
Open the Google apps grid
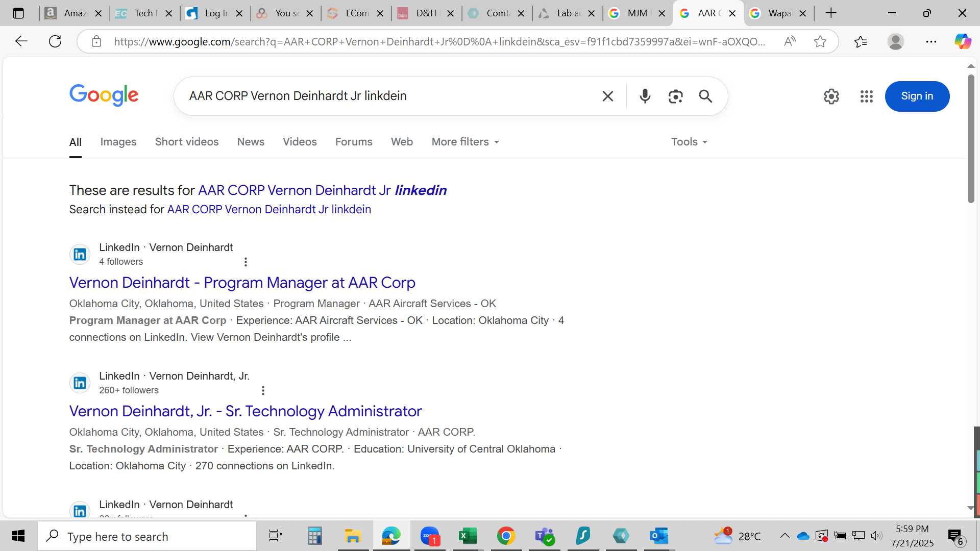(x=867, y=96)
